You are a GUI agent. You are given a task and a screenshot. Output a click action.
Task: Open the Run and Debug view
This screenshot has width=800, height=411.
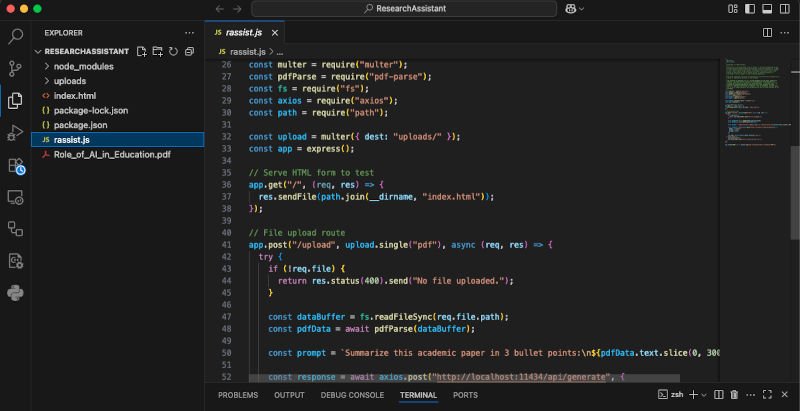click(x=15, y=132)
